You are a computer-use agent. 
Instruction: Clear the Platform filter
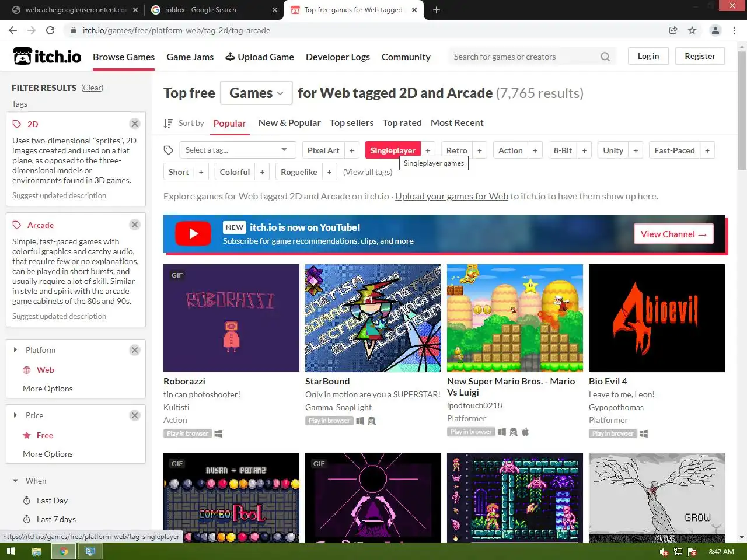[x=135, y=350]
